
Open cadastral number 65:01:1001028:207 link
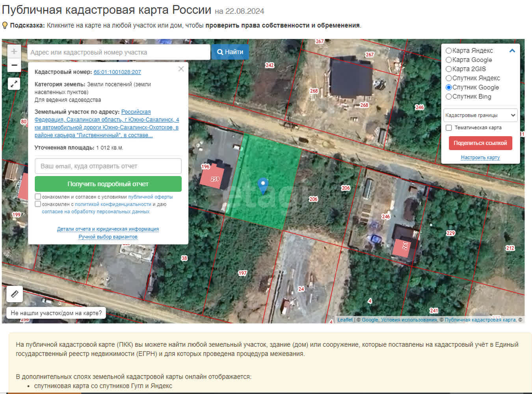pyautogui.click(x=118, y=72)
